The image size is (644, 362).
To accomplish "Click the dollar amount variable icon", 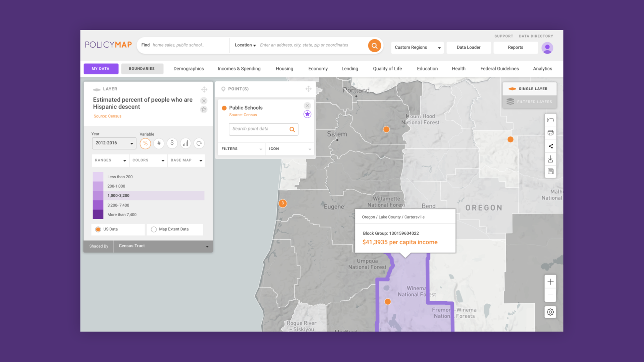I will [172, 143].
